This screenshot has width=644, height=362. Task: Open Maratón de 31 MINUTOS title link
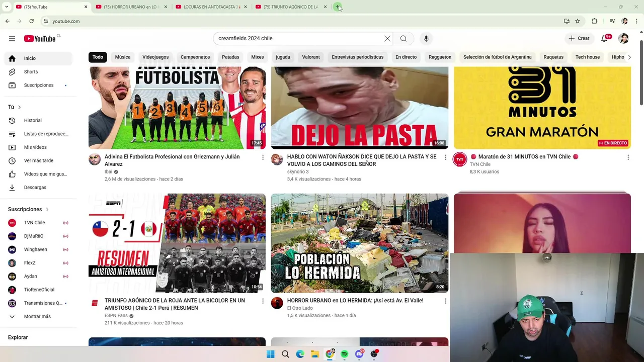tap(524, 157)
